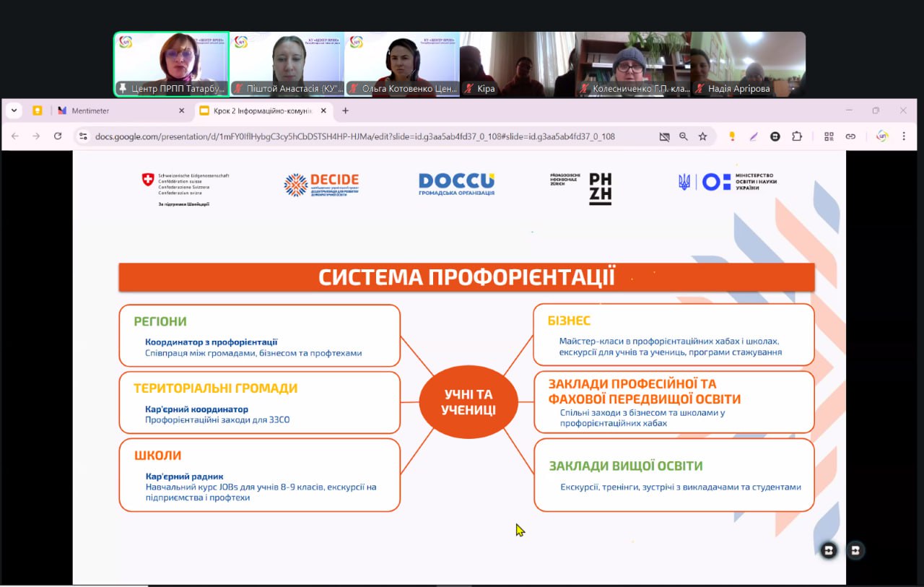Open the Chrome three-dot menu

coord(905,136)
